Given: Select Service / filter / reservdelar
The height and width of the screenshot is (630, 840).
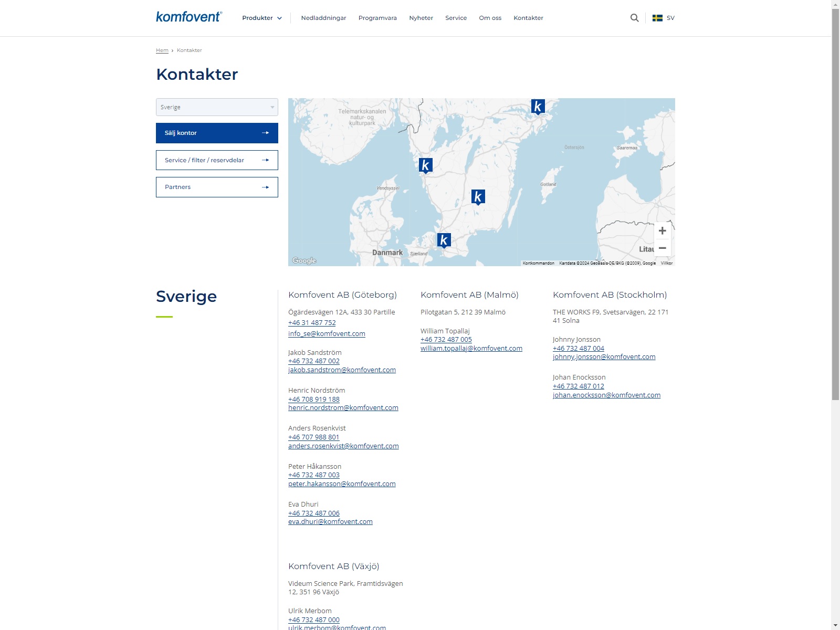Looking at the screenshot, I should 217,160.
